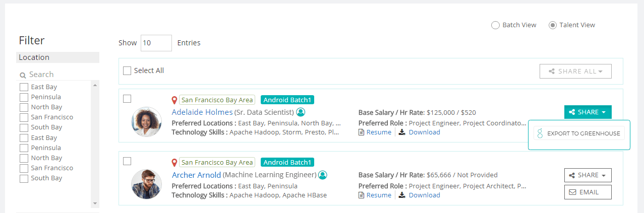Collapse Adelaide Holmes's Share dropdown
The image size is (644, 213).
pyautogui.click(x=588, y=112)
